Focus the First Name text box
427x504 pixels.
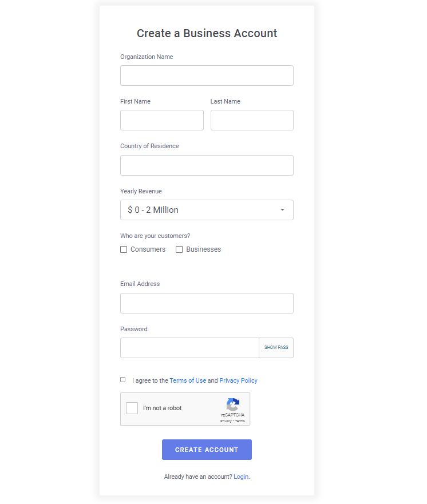(162, 120)
